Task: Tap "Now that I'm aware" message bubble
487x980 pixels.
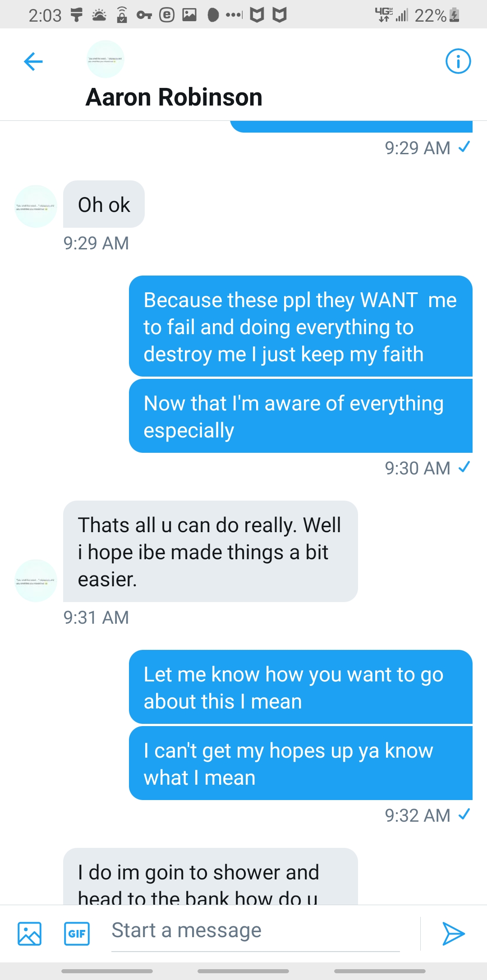Action: pyautogui.click(x=300, y=416)
